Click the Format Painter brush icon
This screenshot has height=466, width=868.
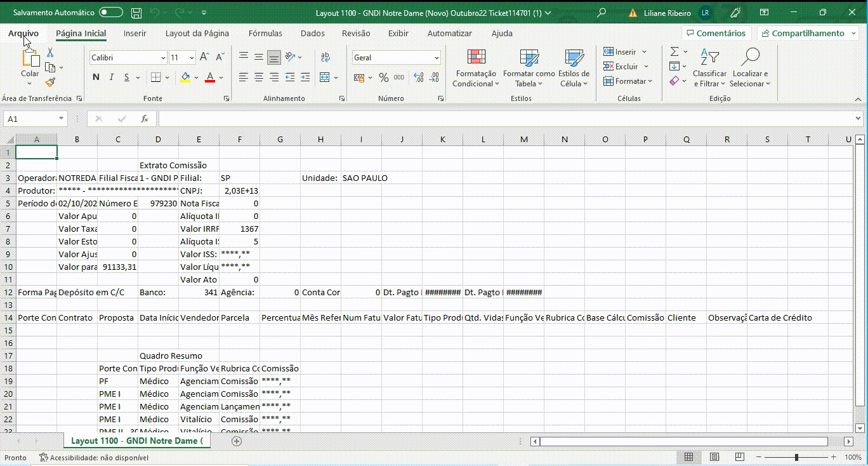point(50,81)
